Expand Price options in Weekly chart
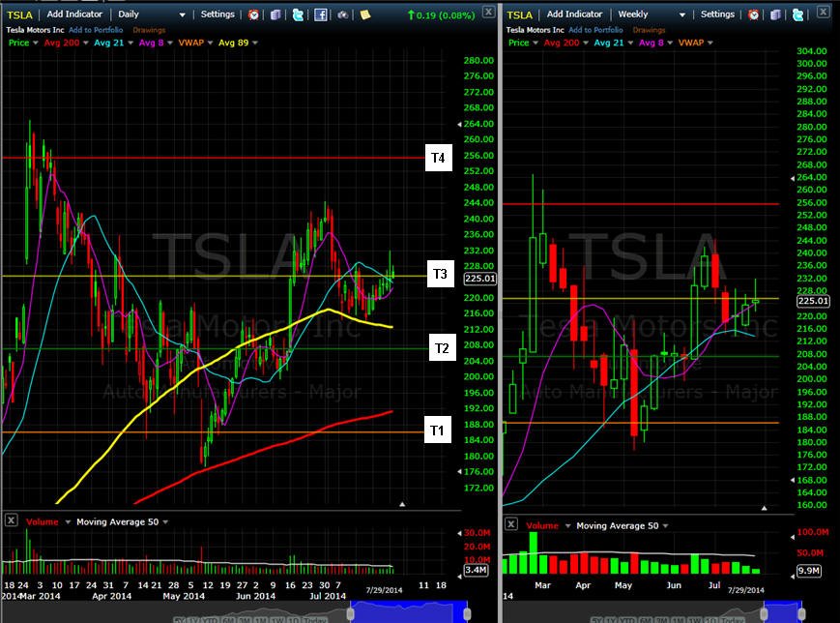Screen dimensions: 840x623 [x=536, y=43]
